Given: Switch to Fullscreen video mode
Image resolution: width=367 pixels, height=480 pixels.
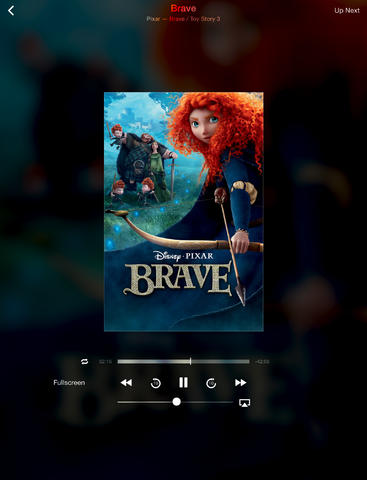Looking at the screenshot, I should (x=69, y=383).
